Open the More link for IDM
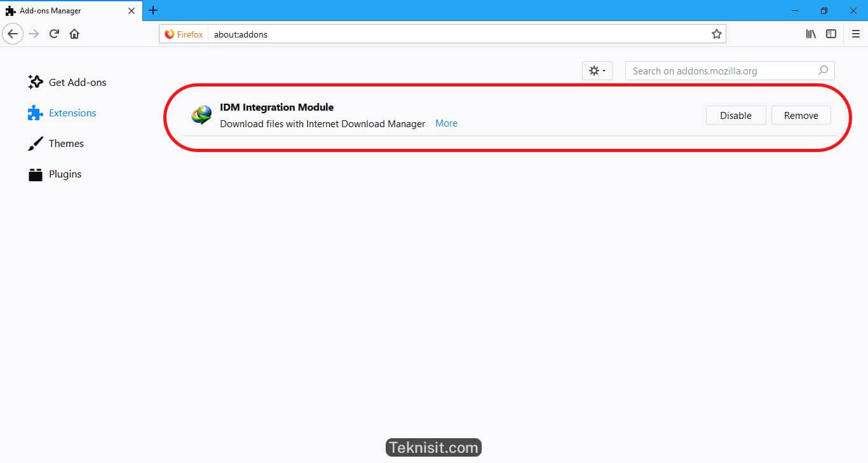 coord(446,123)
